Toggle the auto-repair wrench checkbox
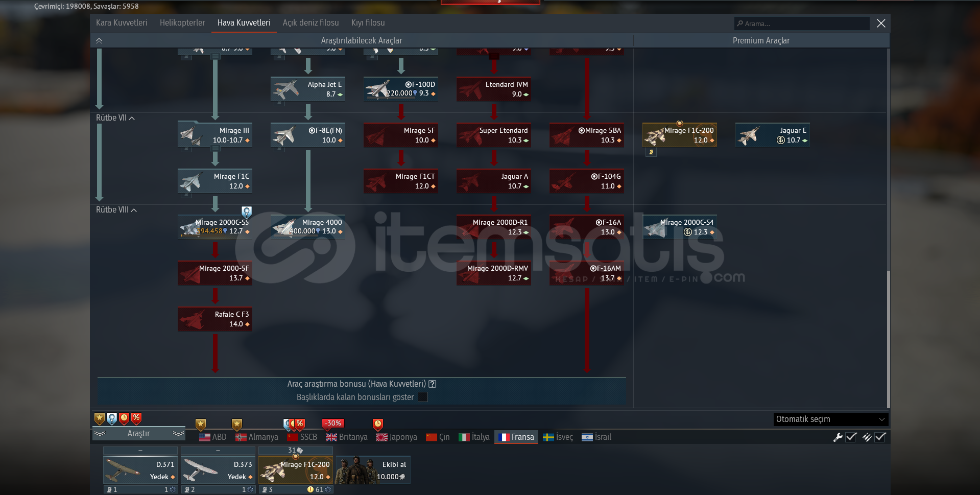This screenshot has width=980, height=495. (x=851, y=437)
